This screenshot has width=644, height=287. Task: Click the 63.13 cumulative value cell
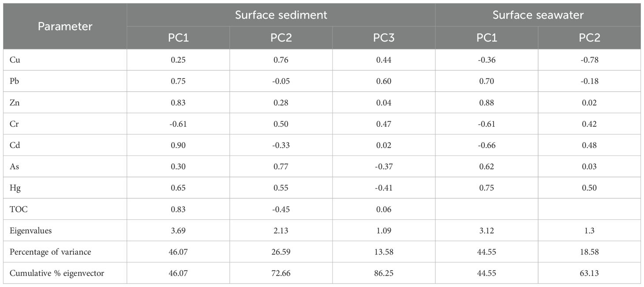(589, 273)
